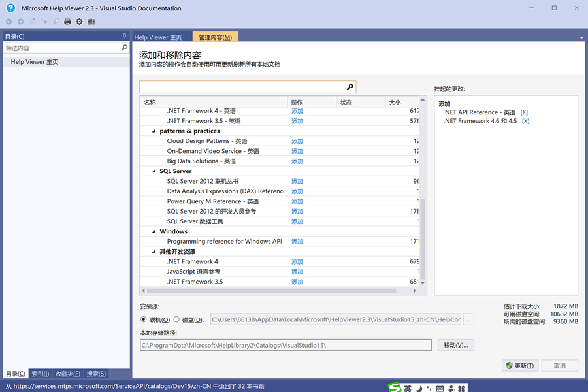Click the 更新(T) update button
Screen dimensions: 588x392
pos(520,366)
